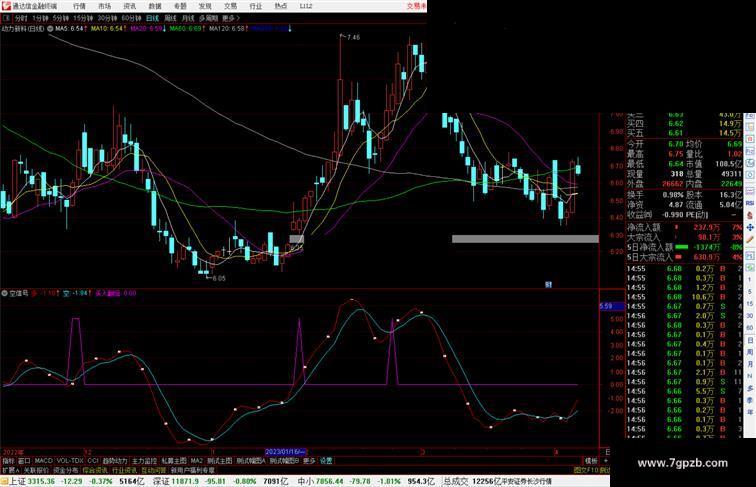Click the sidebar icon directly above RSI

(x=750, y=191)
